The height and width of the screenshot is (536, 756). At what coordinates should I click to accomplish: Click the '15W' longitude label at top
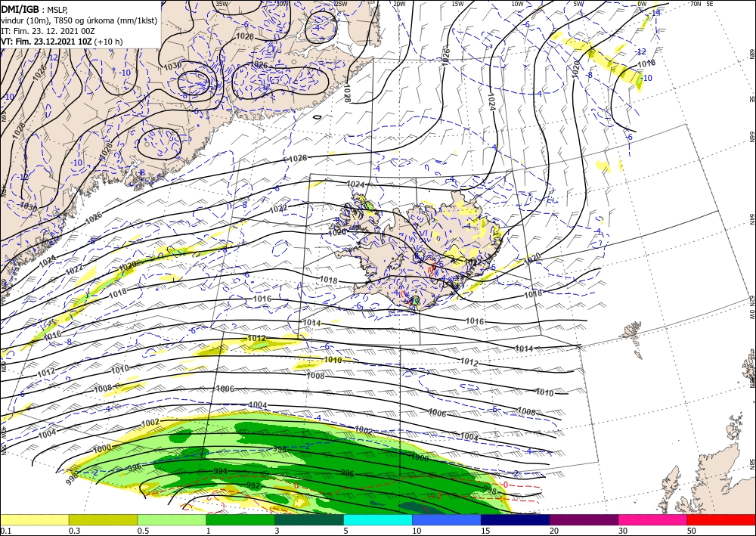[x=458, y=4]
